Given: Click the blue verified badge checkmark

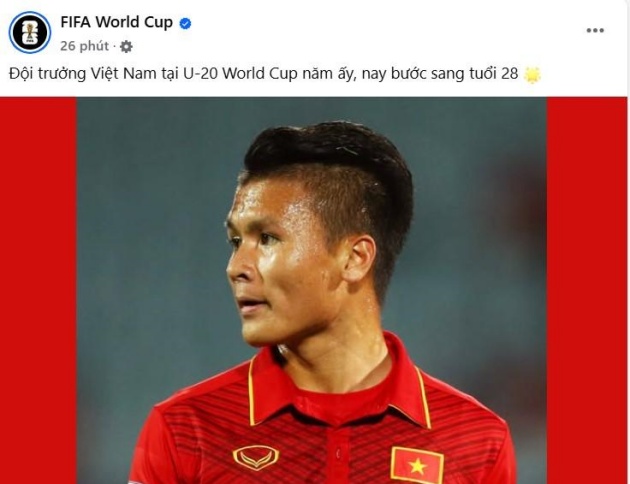Looking at the screenshot, I should tap(185, 24).
